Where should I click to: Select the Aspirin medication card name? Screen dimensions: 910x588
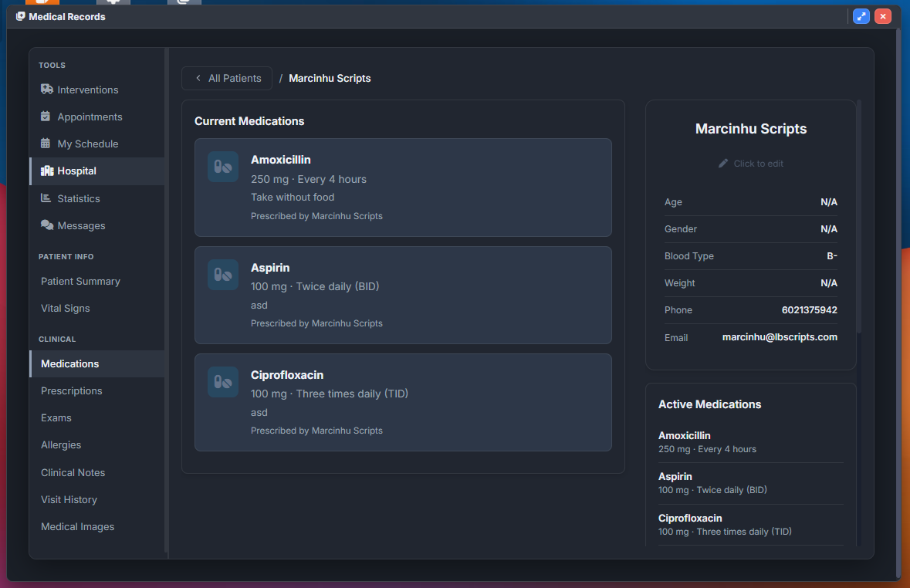tap(270, 268)
